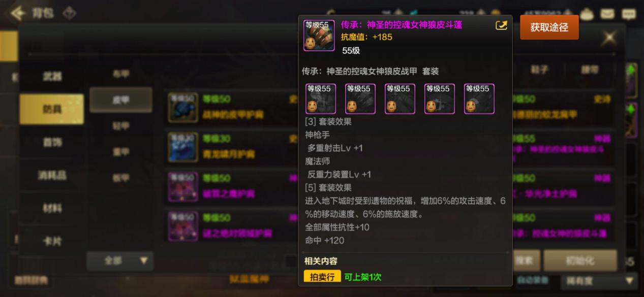The width and height of the screenshot is (644, 297).
Task: Click the 拍卖行 auction house button
Action: (322, 277)
